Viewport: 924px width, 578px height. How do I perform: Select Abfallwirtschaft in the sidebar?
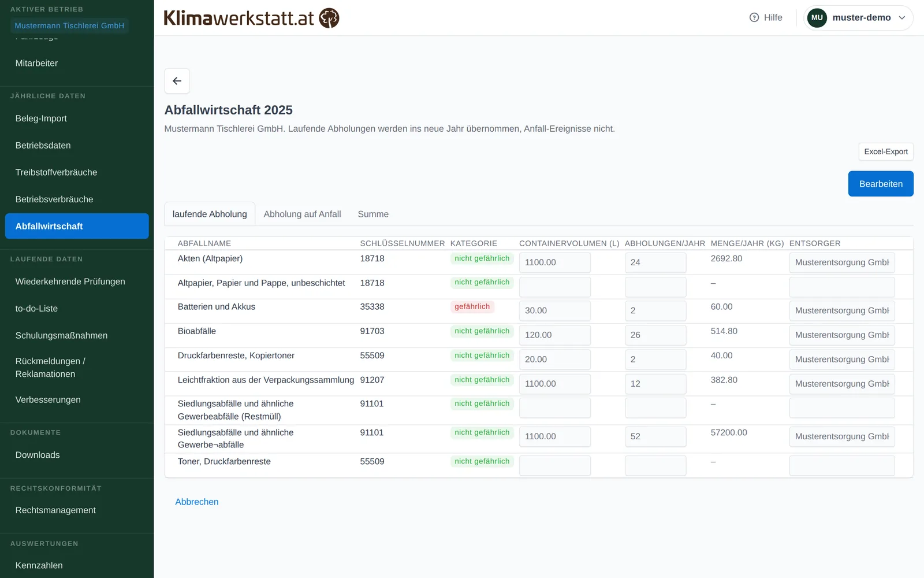pos(77,226)
